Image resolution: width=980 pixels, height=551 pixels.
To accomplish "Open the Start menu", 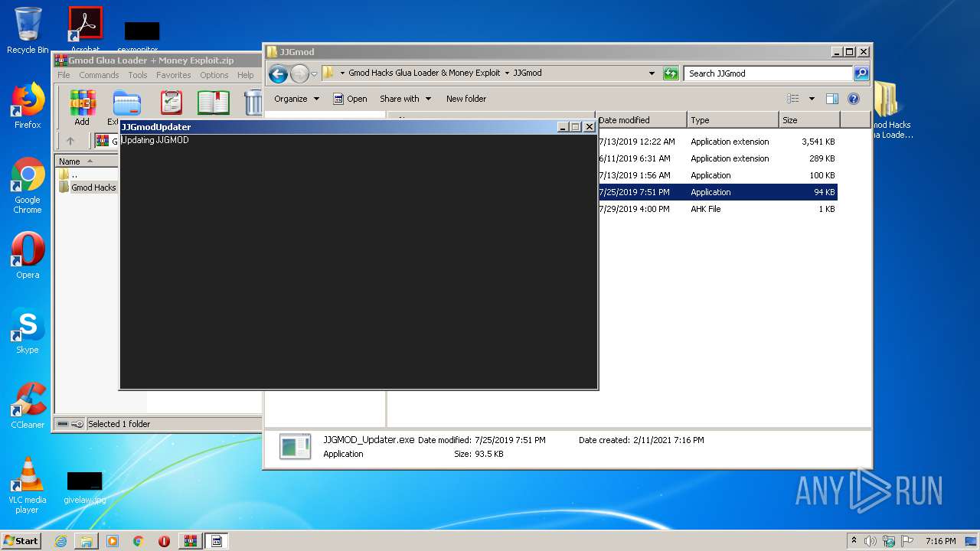I will (21, 541).
